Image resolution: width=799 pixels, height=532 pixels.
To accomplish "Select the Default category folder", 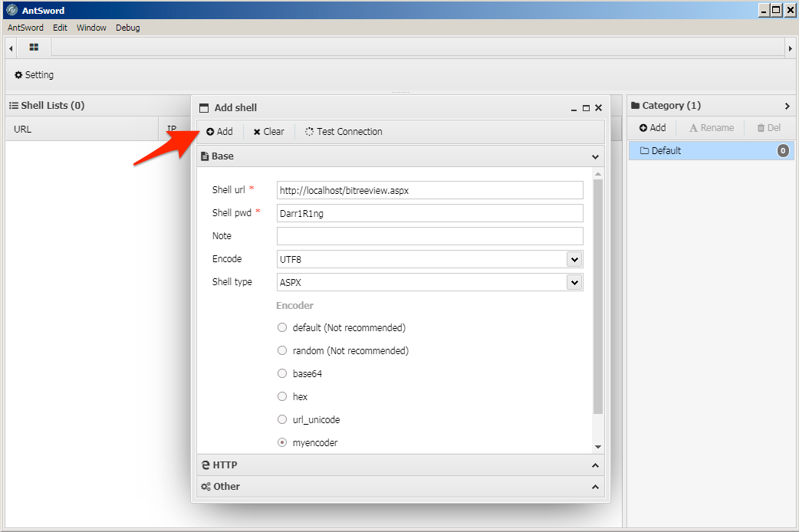I will coord(712,151).
